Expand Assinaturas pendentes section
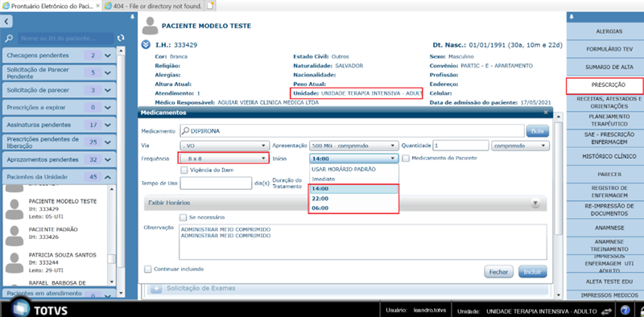This screenshot has width=644, height=317. pos(108,125)
